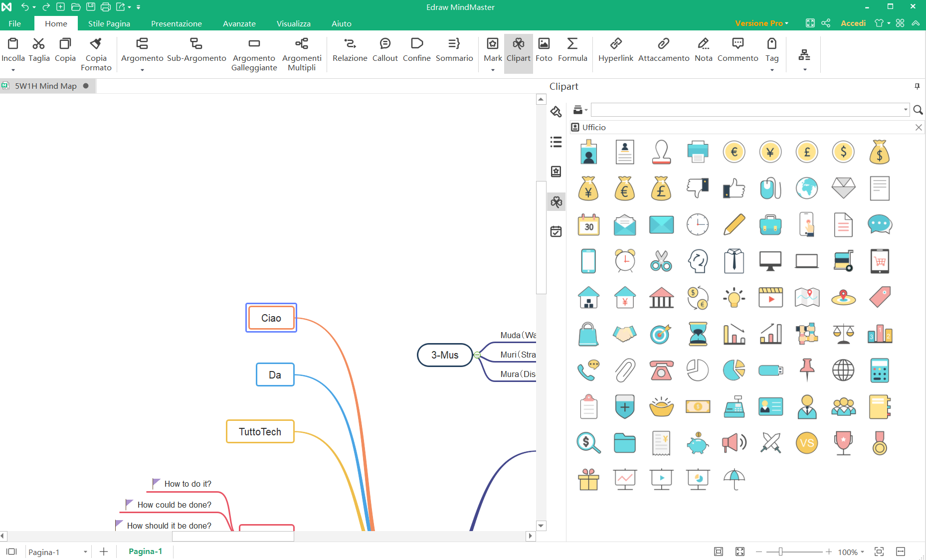Toggle the Clipart panel in ribbon
The width and height of the screenshot is (926, 560).
518,50
